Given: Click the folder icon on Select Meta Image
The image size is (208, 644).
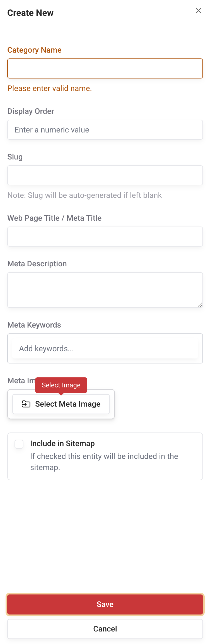Looking at the screenshot, I should click(26, 404).
